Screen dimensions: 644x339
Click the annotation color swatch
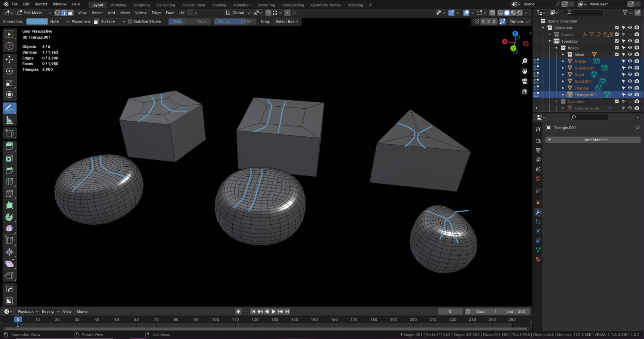pos(37,21)
